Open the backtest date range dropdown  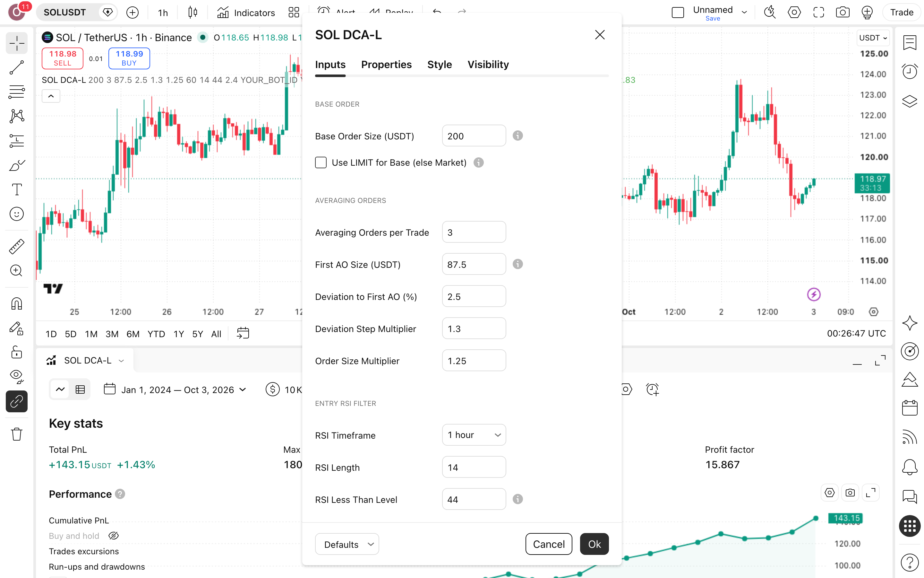pos(175,390)
